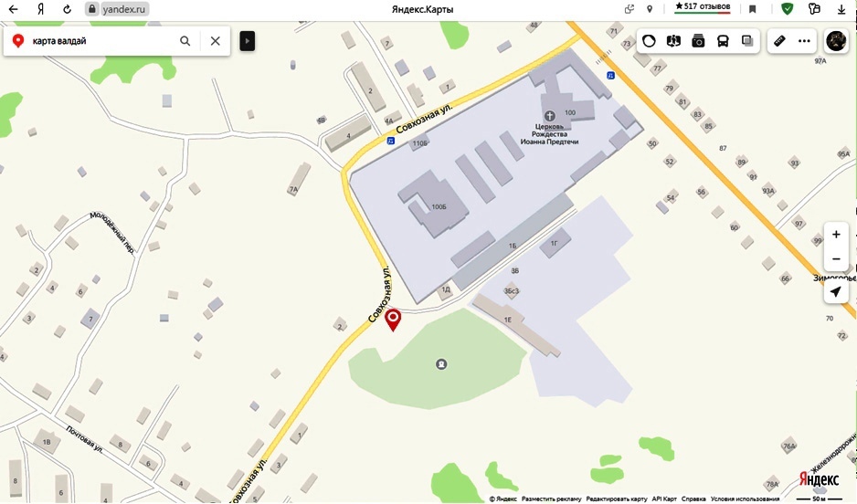Image resolution: width=857 pixels, height=504 pixels.
Task: Click the red map pin marker
Action: [x=393, y=320]
